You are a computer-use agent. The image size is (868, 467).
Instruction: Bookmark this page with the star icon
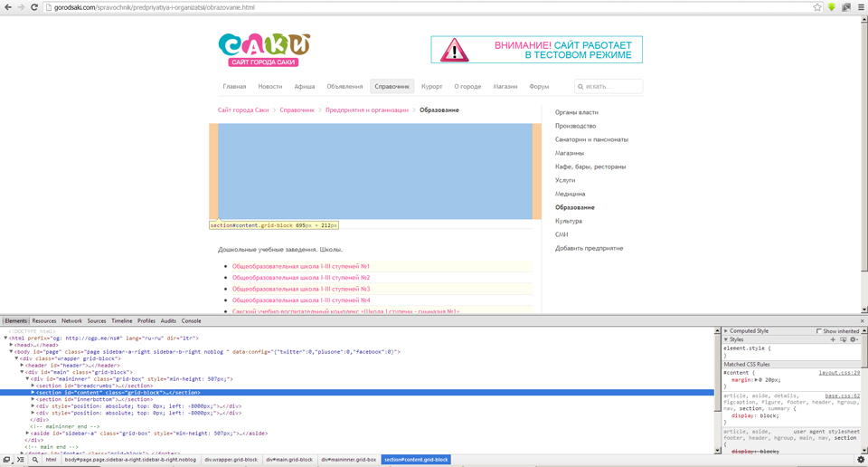pos(817,7)
